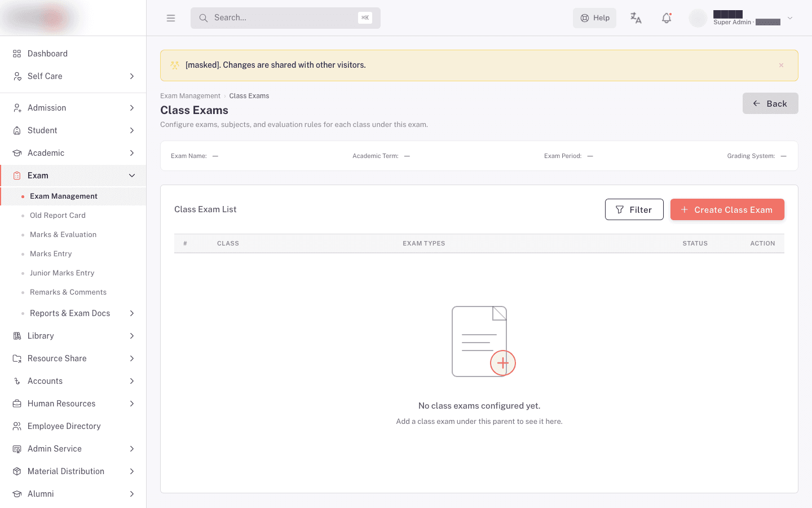Viewport: 812px width, 508px height.
Task: Go to Exam Management breadcrumb link
Action: [x=190, y=96]
